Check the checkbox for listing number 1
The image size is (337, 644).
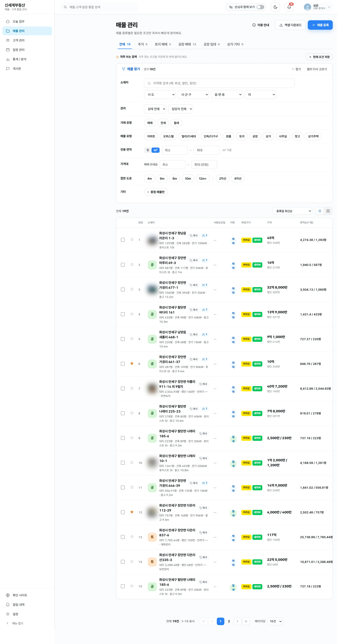click(123, 240)
